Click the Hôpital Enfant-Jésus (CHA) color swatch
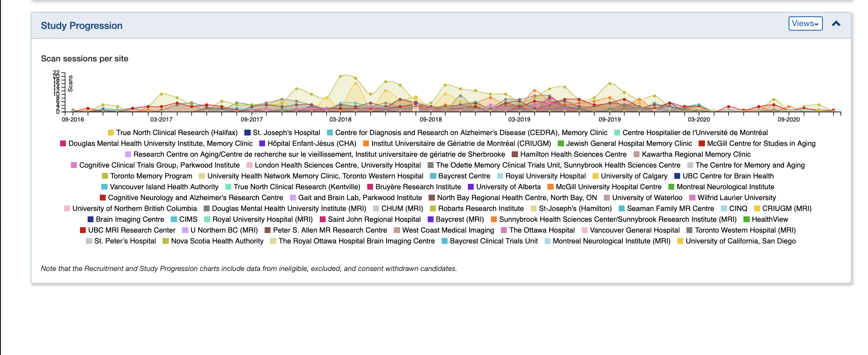Image resolution: width=868 pixels, height=355 pixels. point(262,144)
